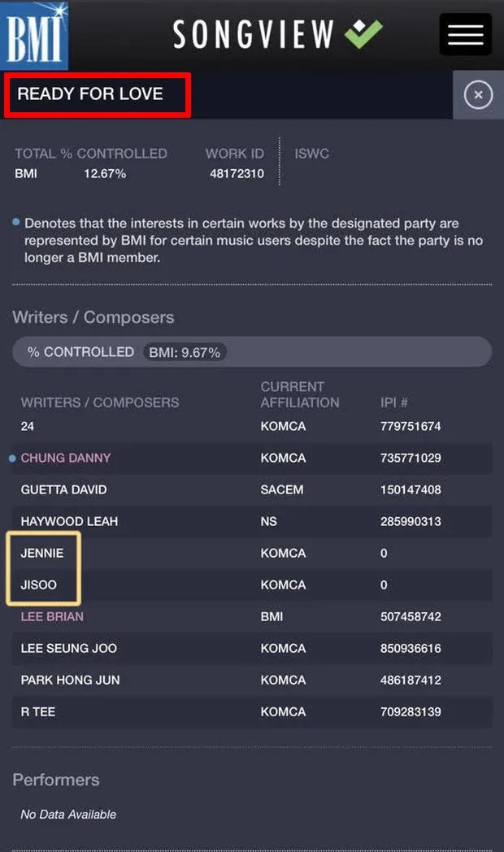This screenshot has width=504, height=852.
Task: Click the JISOO writer entry
Action: pos(38,585)
